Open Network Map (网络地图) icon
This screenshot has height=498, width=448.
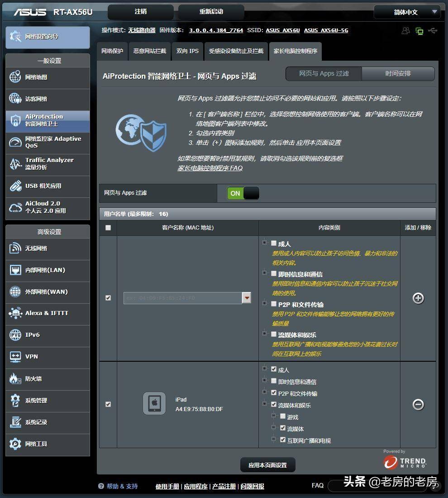tap(15, 77)
